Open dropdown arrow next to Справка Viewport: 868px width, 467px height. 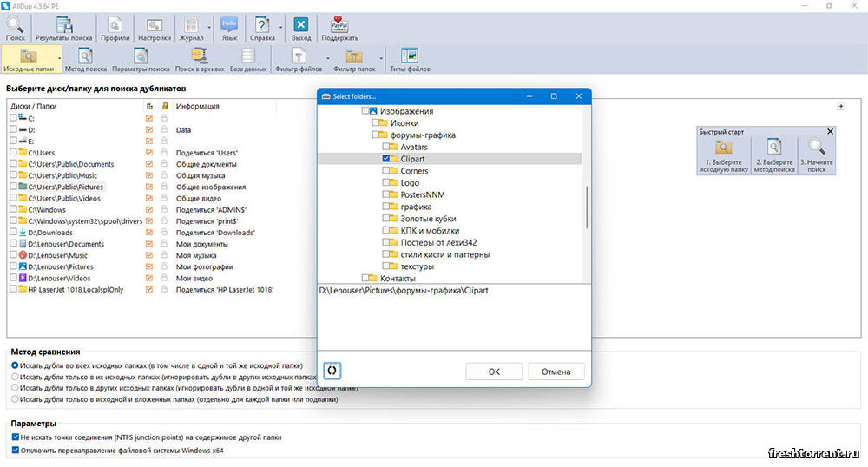280,28
